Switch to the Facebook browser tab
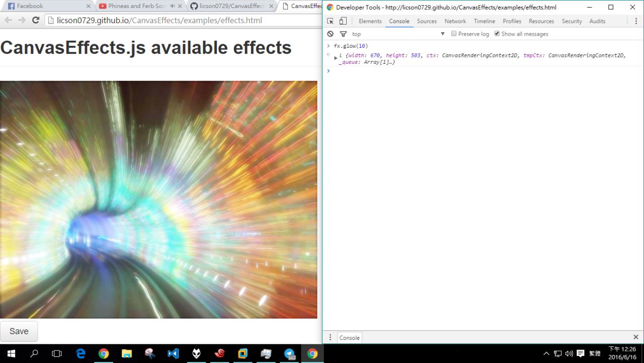The height and width of the screenshot is (363, 644). pyautogui.click(x=48, y=6)
